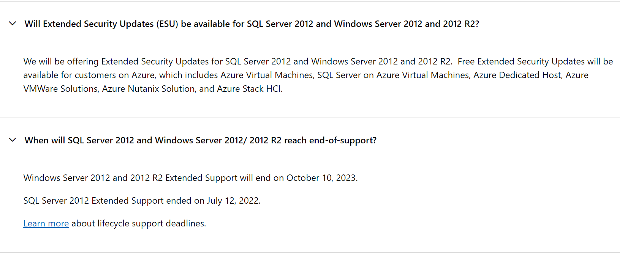Click the 'Will Extended Security Updates (ESU)' heading

pyautogui.click(x=252, y=24)
